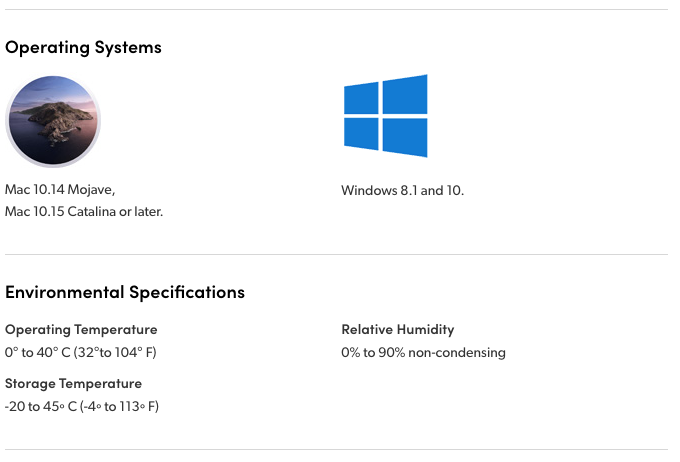680x462 pixels.
Task: Click the "Windows 8.1 and 10" text
Action: pos(402,190)
